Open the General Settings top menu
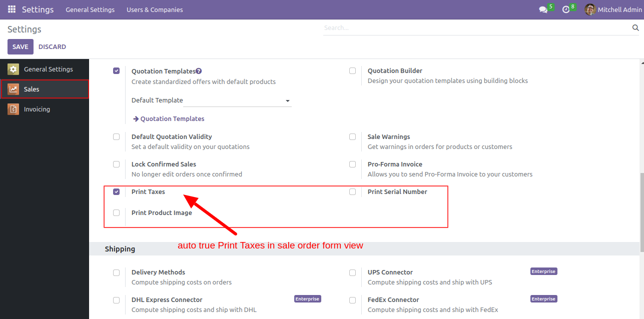The image size is (644, 319). pos(90,9)
